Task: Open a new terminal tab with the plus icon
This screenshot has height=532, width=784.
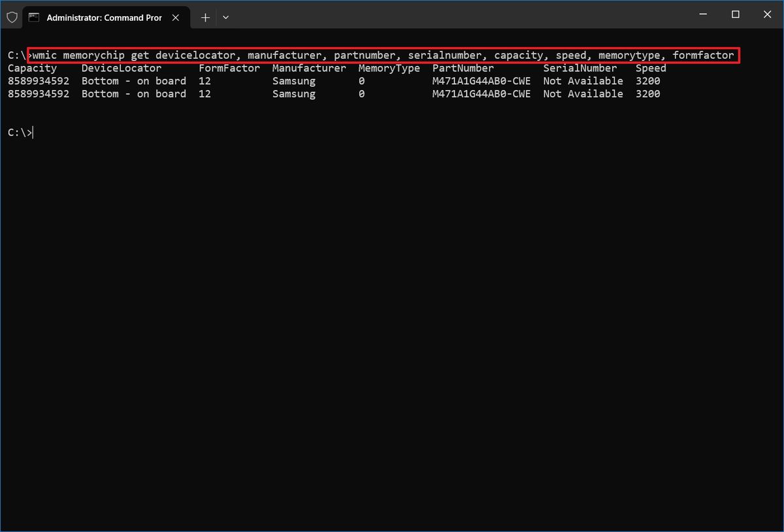Action: click(204, 17)
